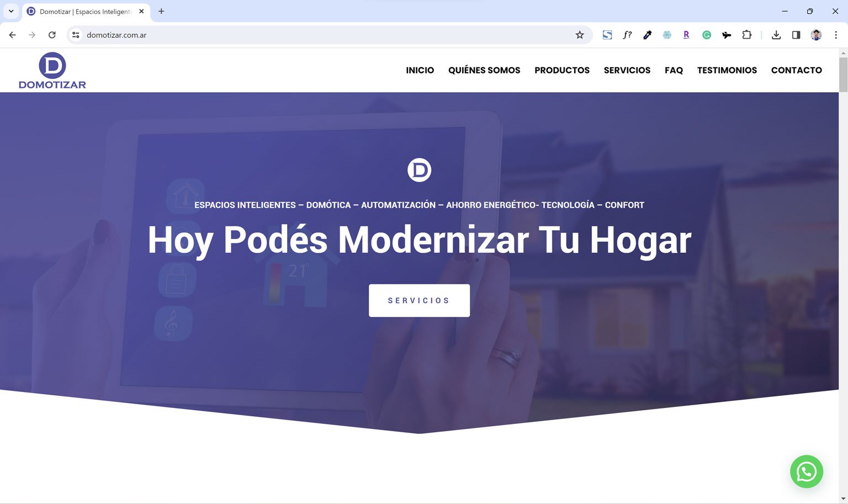The width and height of the screenshot is (848, 504).
Task: Expand the tab search dropdown arrow
Action: coord(11,11)
